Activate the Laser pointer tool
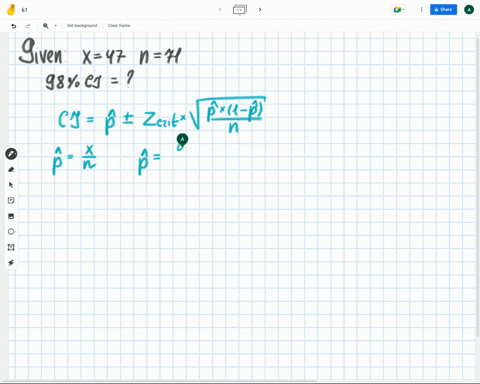Screen dimensions: 480x384 [11, 263]
